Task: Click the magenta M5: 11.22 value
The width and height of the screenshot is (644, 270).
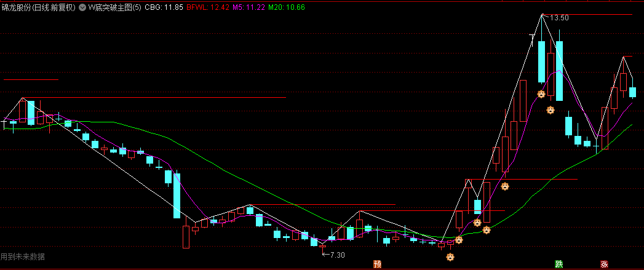Action: pos(248,7)
